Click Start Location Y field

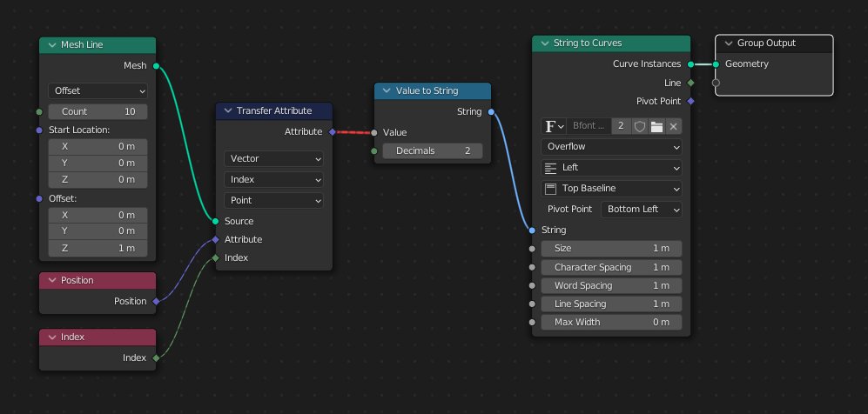tap(98, 163)
